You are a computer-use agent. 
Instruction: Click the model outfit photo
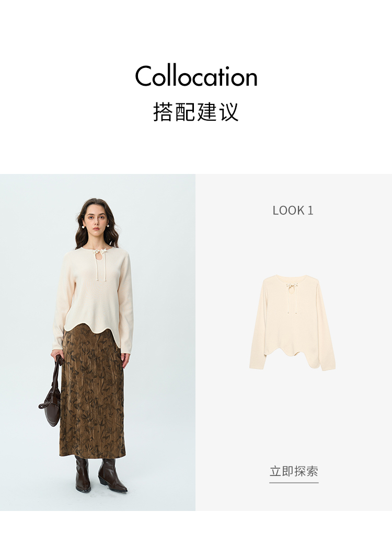(x=98, y=342)
